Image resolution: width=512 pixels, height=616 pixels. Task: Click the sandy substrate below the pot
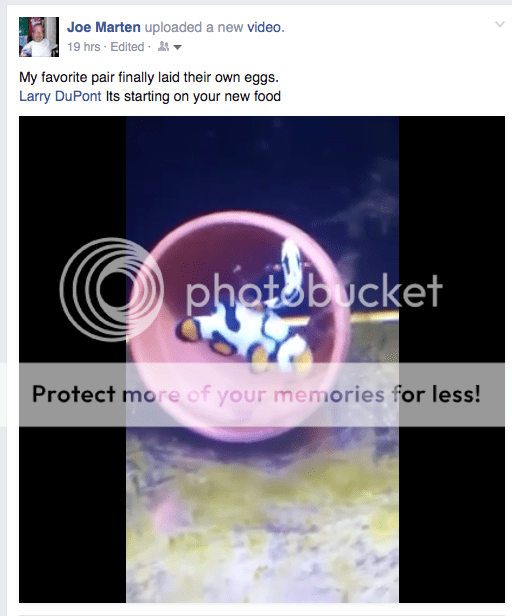coord(262,522)
